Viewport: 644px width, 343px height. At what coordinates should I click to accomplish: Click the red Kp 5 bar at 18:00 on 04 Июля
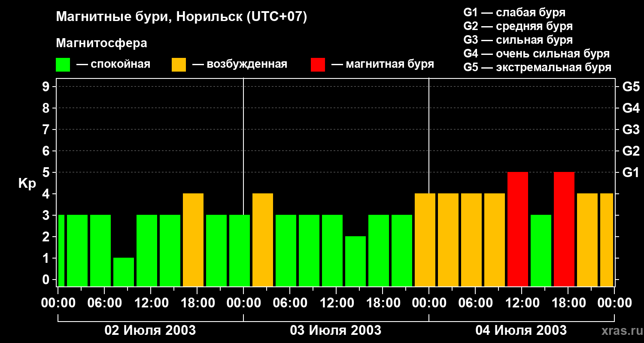(564, 229)
